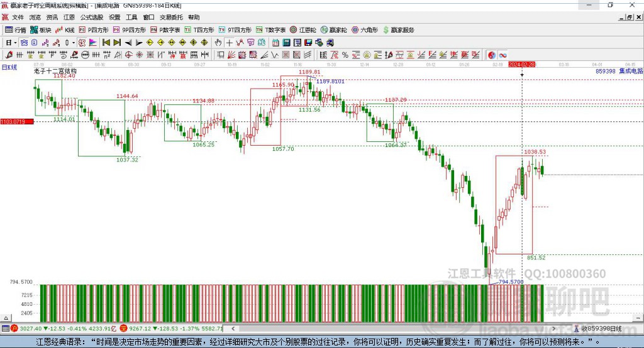Image resolution: width=644 pixels, height=348 pixels.
Task: Select the zigzag wave line tool
Action: pyautogui.click(x=275, y=55)
